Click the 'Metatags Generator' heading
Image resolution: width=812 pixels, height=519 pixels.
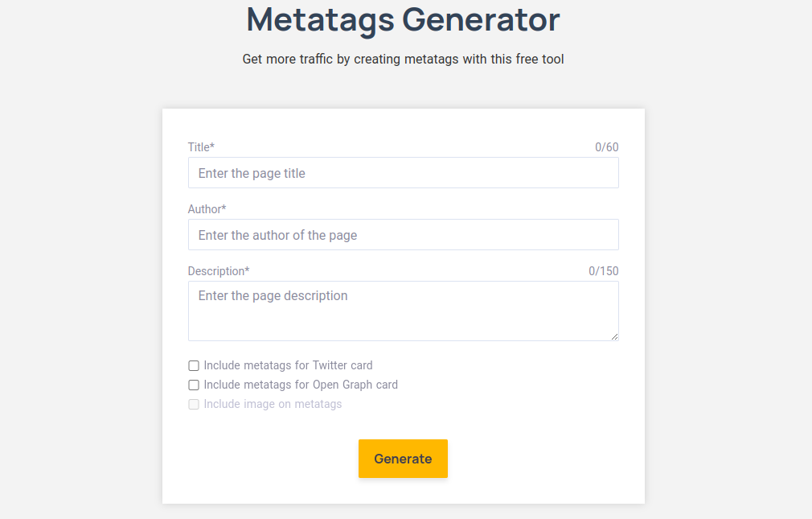pos(403,19)
